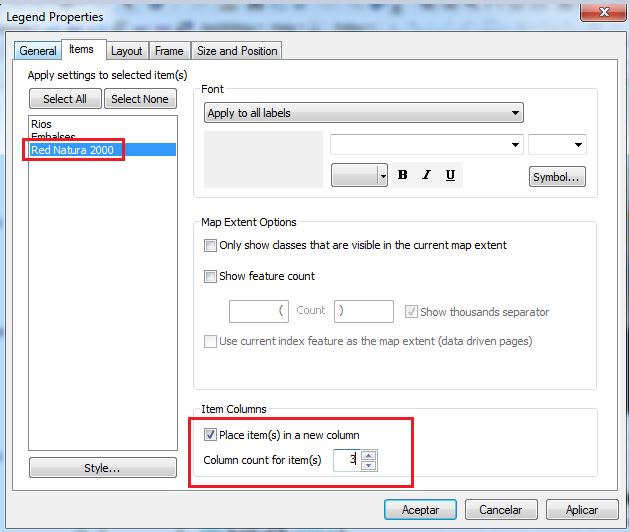Viewport: 629px width, 532px height.
Task: Open the font size dropdown
Action: (557, 145)
